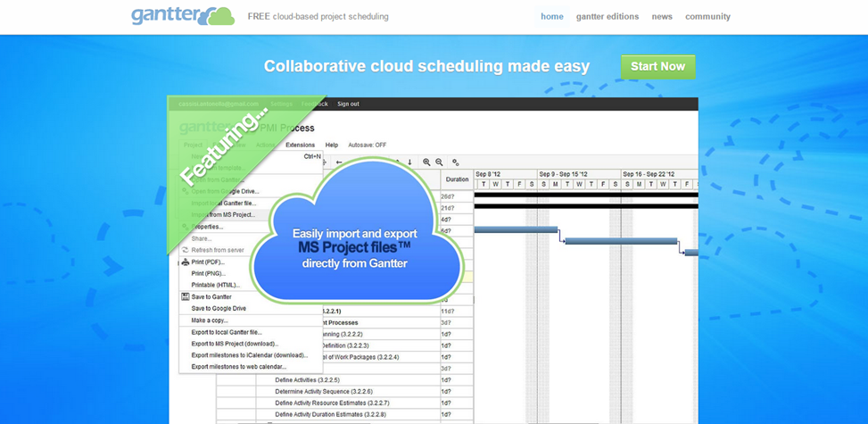Go to gantter editions page
Screen dimensions: 868x424
[608, 17]
